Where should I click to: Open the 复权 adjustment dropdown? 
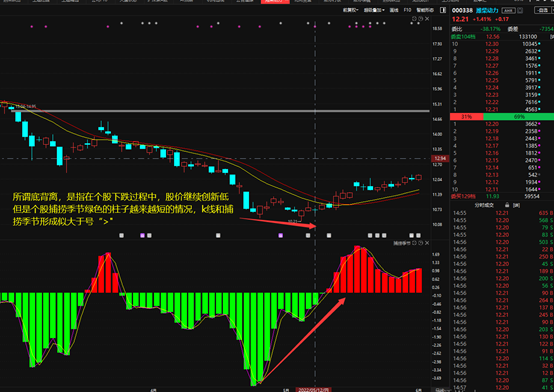(350, 10)
